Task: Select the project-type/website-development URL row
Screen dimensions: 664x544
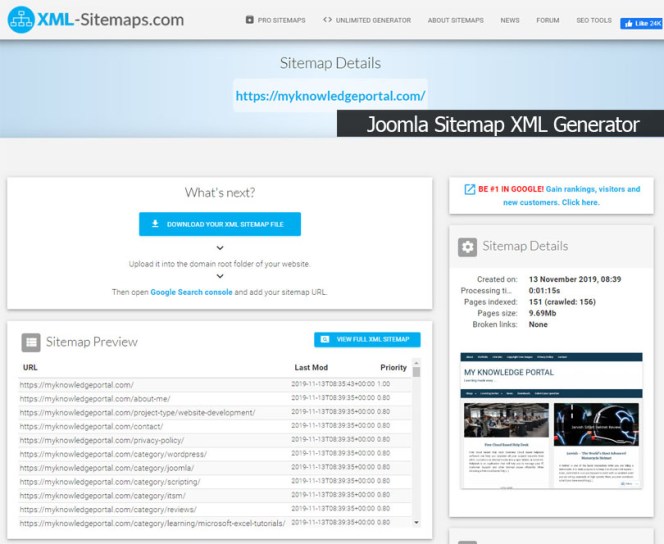Action: [215, 412]
